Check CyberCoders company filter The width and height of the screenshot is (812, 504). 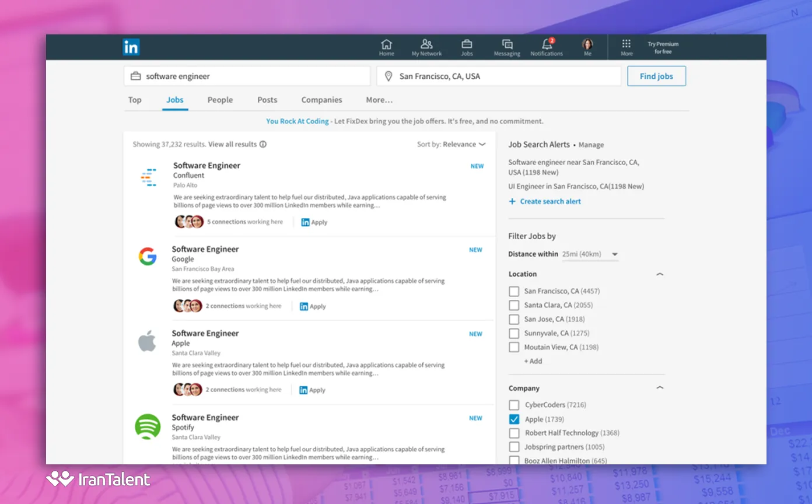coord(514,405)
